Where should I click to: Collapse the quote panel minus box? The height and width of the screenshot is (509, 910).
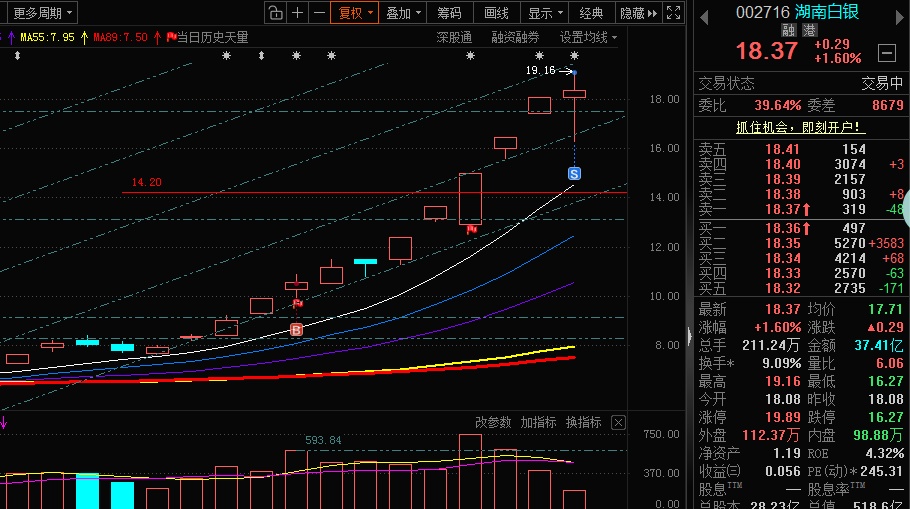click(x=887, y=53)
